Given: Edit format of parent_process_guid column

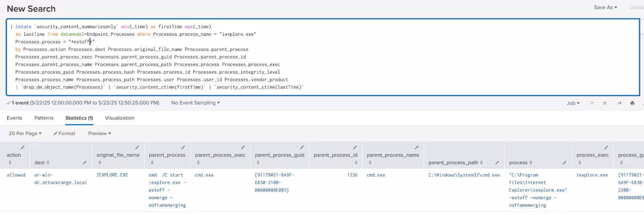Looking at the screenshot, I should [301, 147].
